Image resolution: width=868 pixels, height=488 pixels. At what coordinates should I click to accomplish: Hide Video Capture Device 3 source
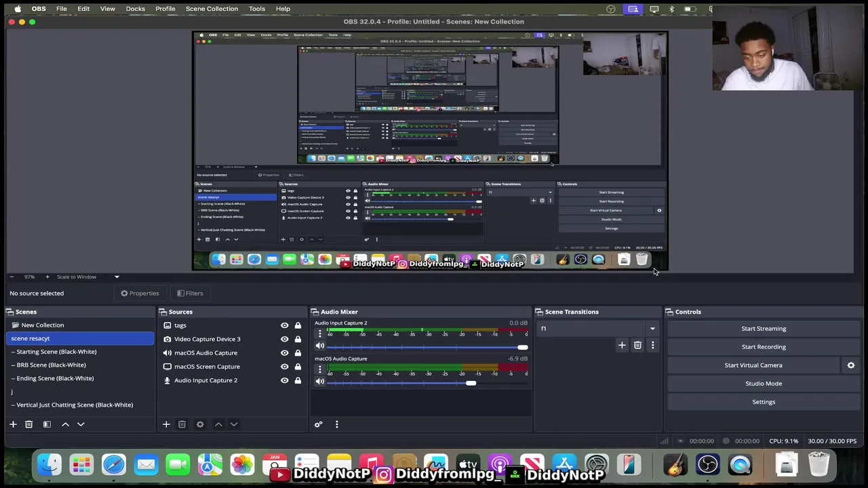[x=285, y=339]
